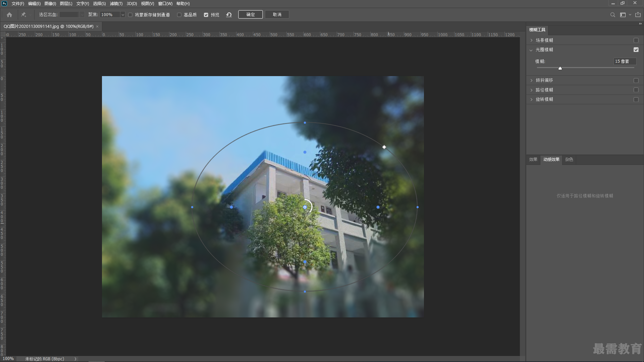Open 图层(L) menu

[66, 4]
